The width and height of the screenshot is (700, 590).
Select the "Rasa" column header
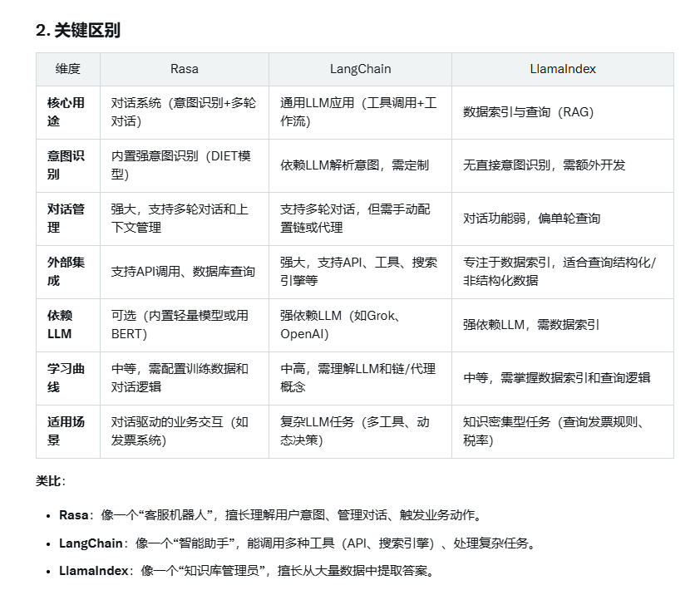pyautogui.click(x=185, y=69)
